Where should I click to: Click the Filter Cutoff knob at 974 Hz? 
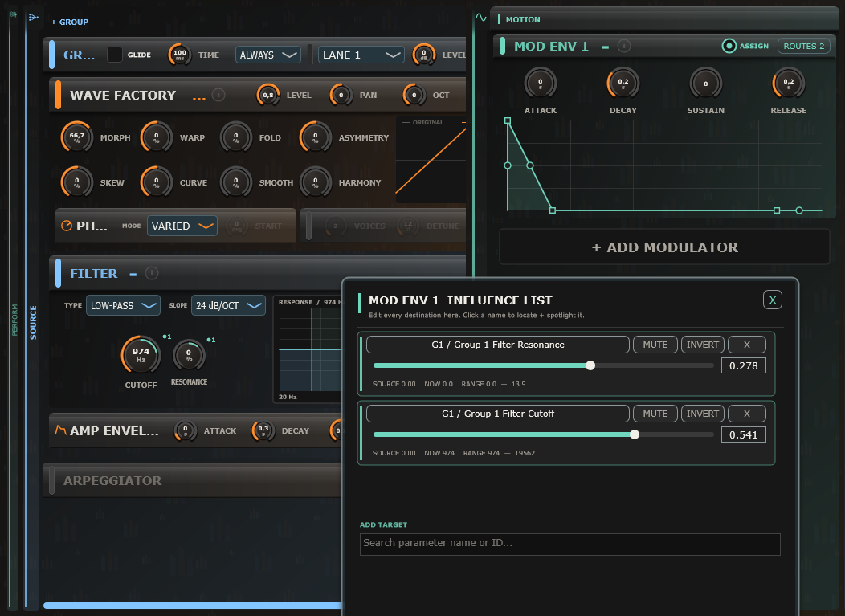pyautogui.click(x=141, y=355)
